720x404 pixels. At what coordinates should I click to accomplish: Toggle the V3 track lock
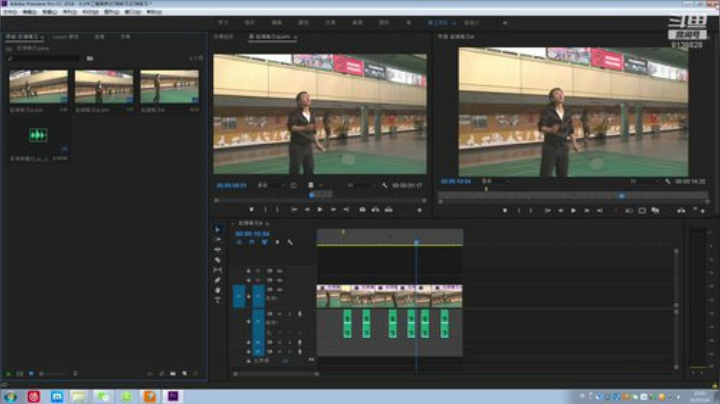pyautogui.click(x=248, y=271)
